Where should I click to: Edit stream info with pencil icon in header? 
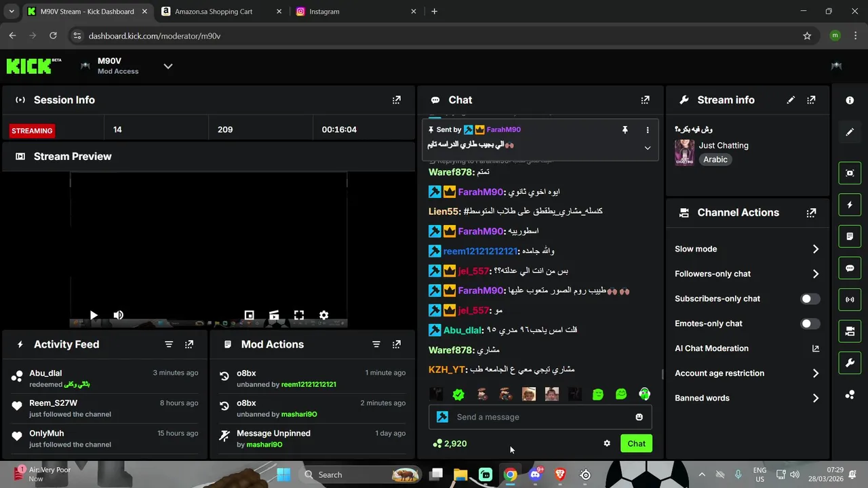[791, 100]
